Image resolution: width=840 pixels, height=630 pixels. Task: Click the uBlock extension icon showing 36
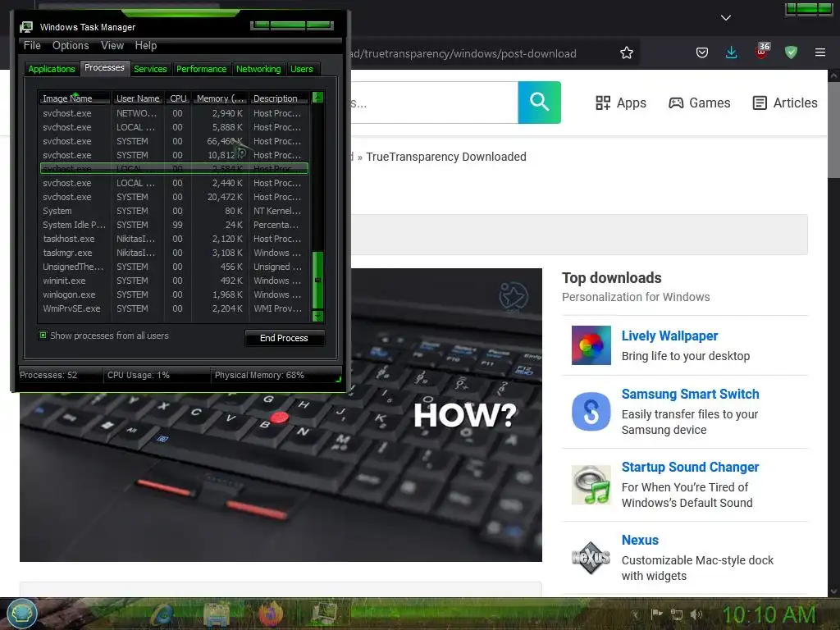[762, 52]
